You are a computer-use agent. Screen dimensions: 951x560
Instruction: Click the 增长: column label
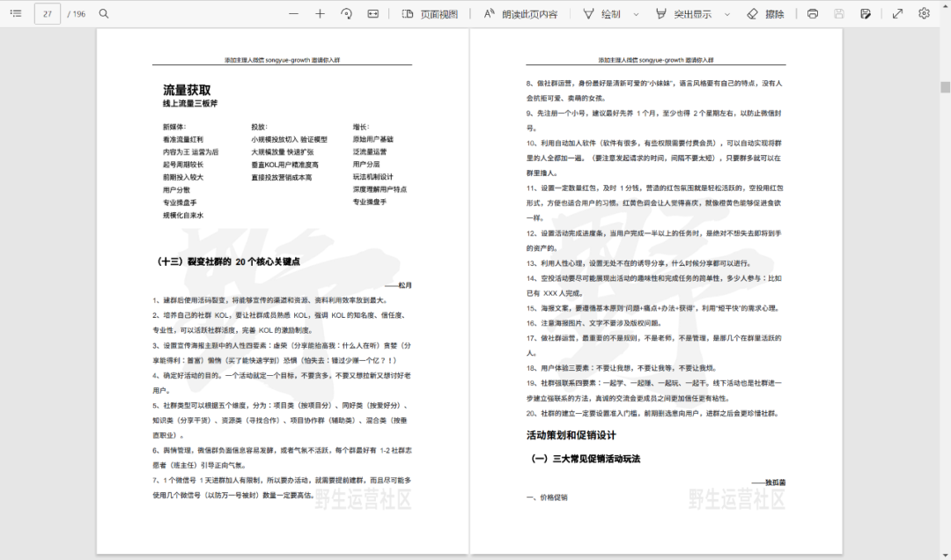click(x=361, y=127)
